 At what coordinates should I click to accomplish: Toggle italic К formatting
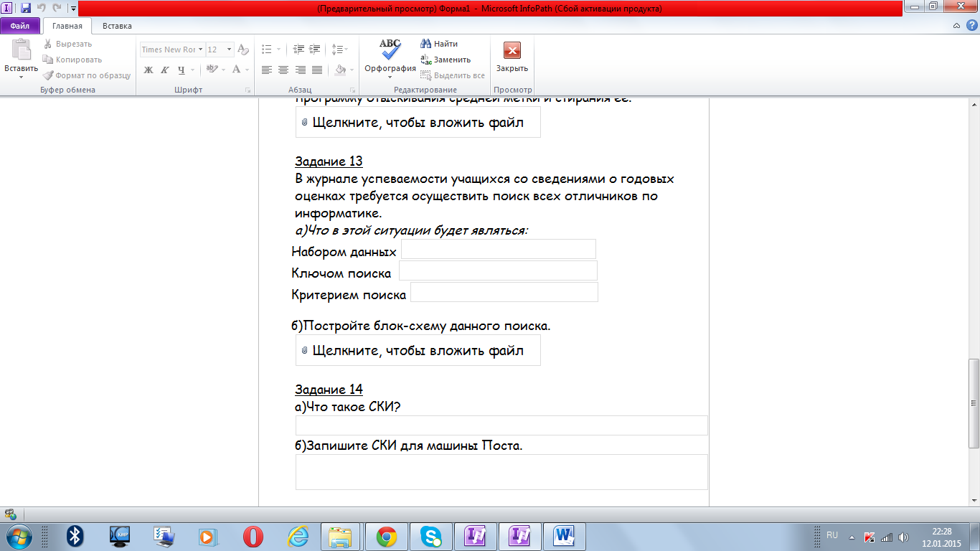164,70
